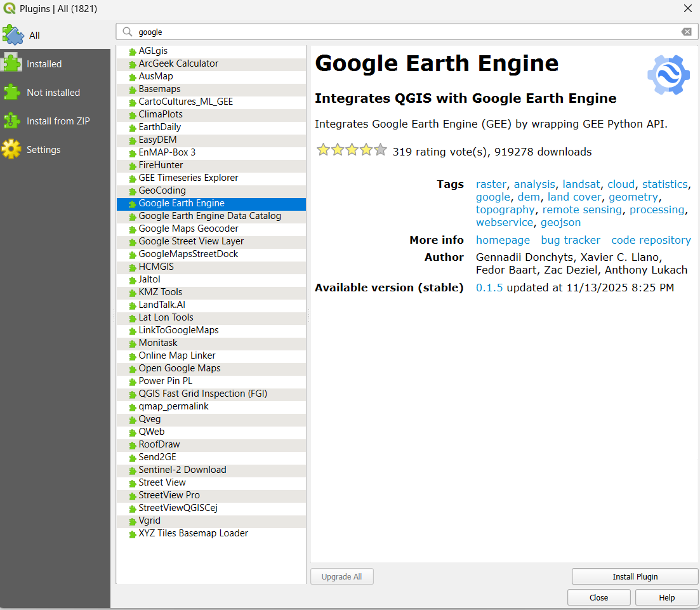
Task: Open the plugin homepage link
Action: coord(503,240)
